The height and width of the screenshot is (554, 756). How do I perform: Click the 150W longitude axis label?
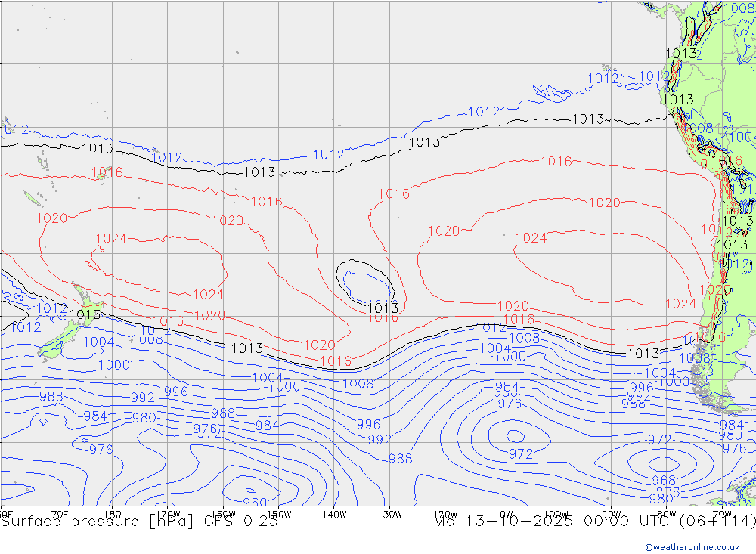(x=279, y=515)
